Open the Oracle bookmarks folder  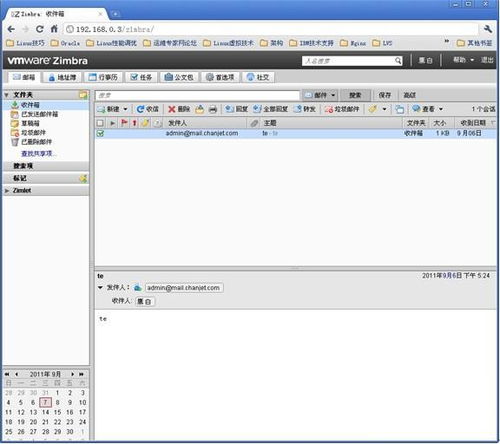pos(65,43)
